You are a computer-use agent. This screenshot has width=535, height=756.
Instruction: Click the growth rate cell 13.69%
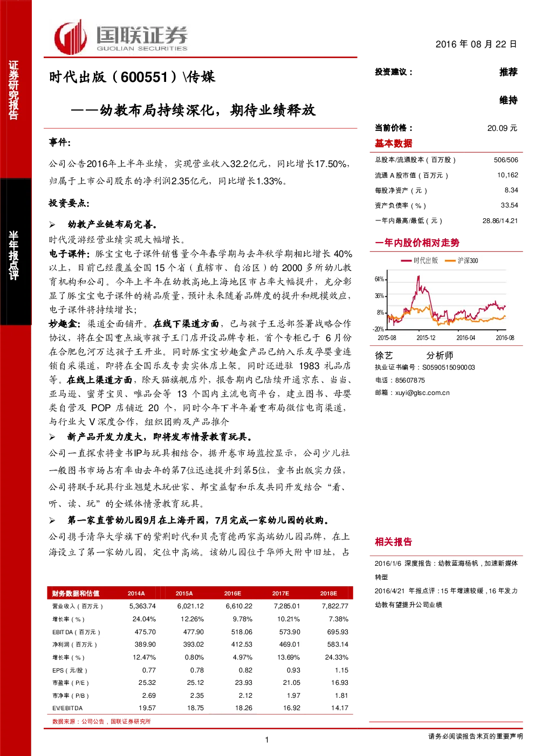pyautogui.click(x=289, y=657)
